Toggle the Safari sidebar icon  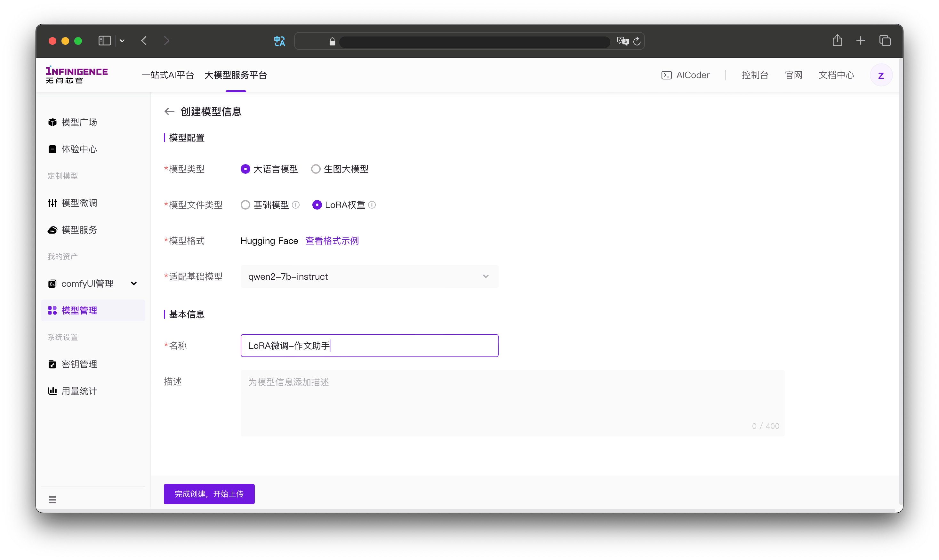pyautogui.click(x=105, y=40)
